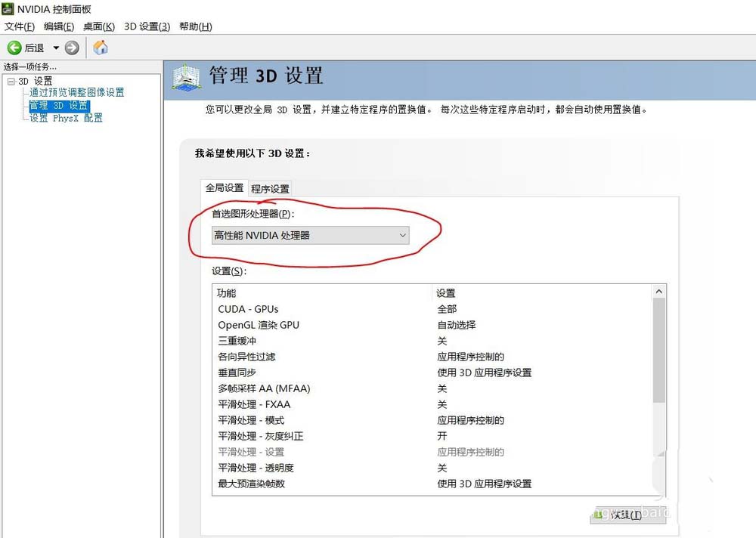Click the settings list scrollbar thumb
This screenshot has height=538, width=756.
click(x=659, y=351)
